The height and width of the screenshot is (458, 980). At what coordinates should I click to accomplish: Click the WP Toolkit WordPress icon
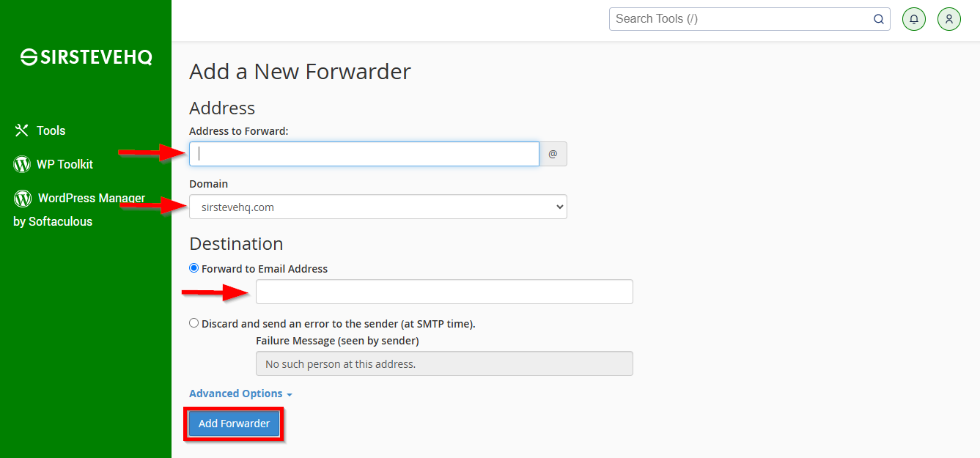pyautogui.click(x=22, y=164)
